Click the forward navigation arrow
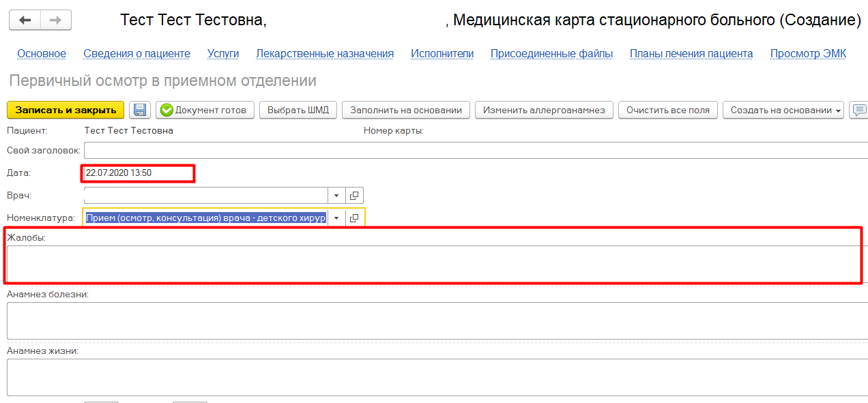868x403 pixels. [x=56, y=20]
